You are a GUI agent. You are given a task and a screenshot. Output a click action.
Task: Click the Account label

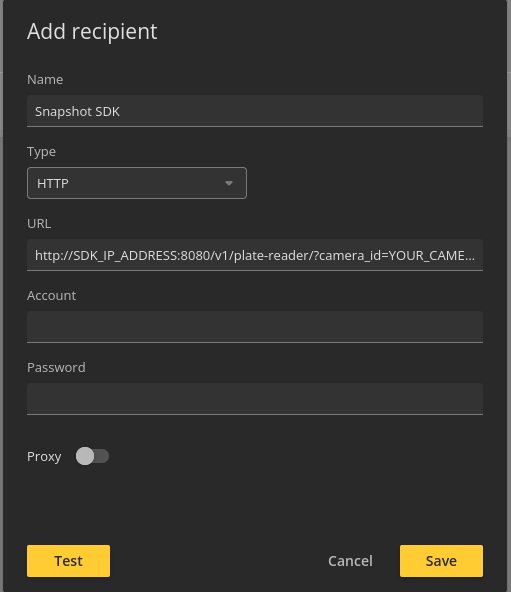(x=51, y=295)
